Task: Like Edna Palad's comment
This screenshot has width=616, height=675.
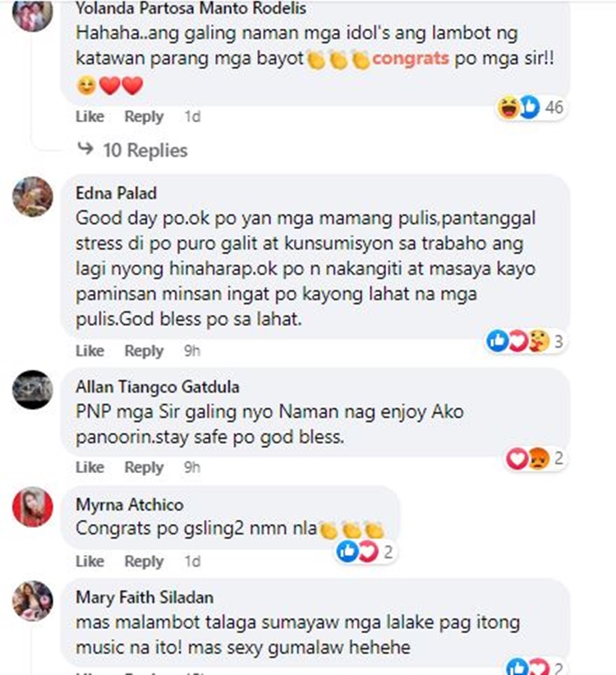Action: click(90, 351)
